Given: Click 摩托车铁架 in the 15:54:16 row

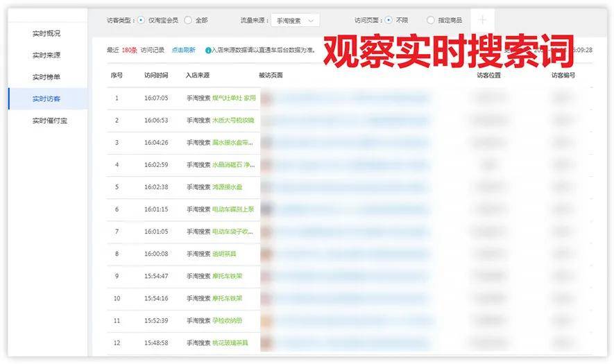Looking at the screenshot, I should click(x=227, y=299).
